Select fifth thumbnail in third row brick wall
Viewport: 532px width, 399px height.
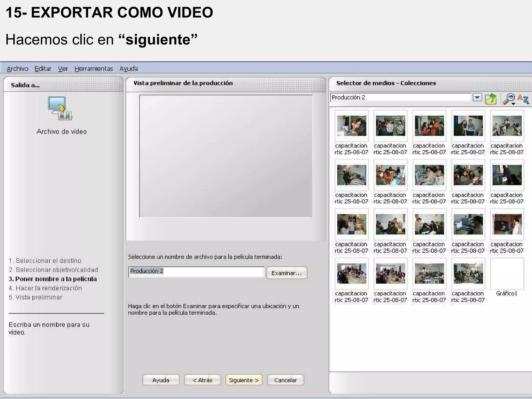tap(507, 224)
